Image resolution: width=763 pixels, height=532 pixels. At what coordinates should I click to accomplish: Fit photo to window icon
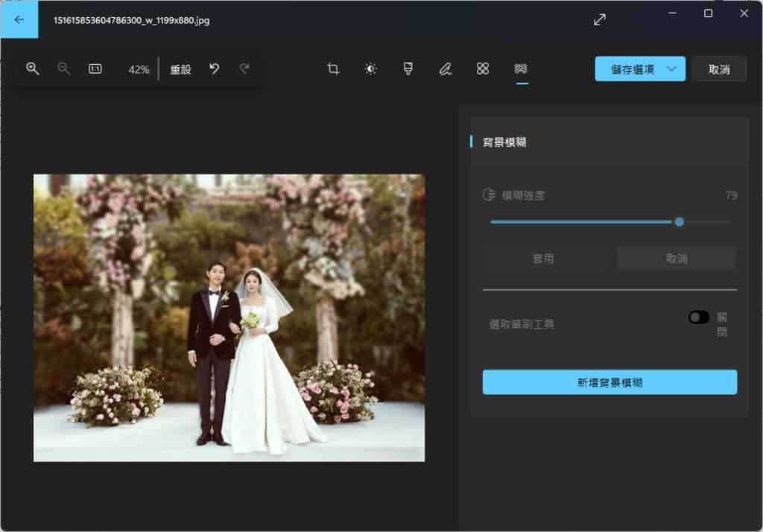(95, 69)
